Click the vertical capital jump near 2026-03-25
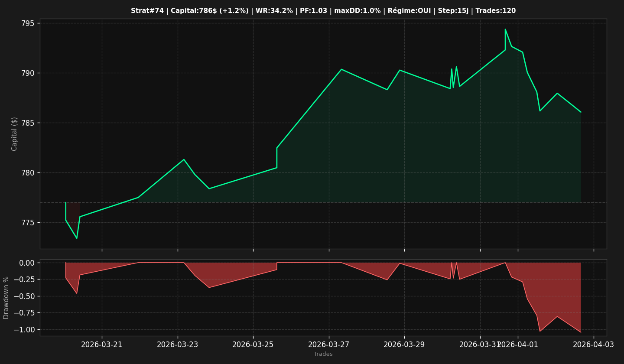The image size is (624, 364). pyautogui.click(x=277, y=158)
